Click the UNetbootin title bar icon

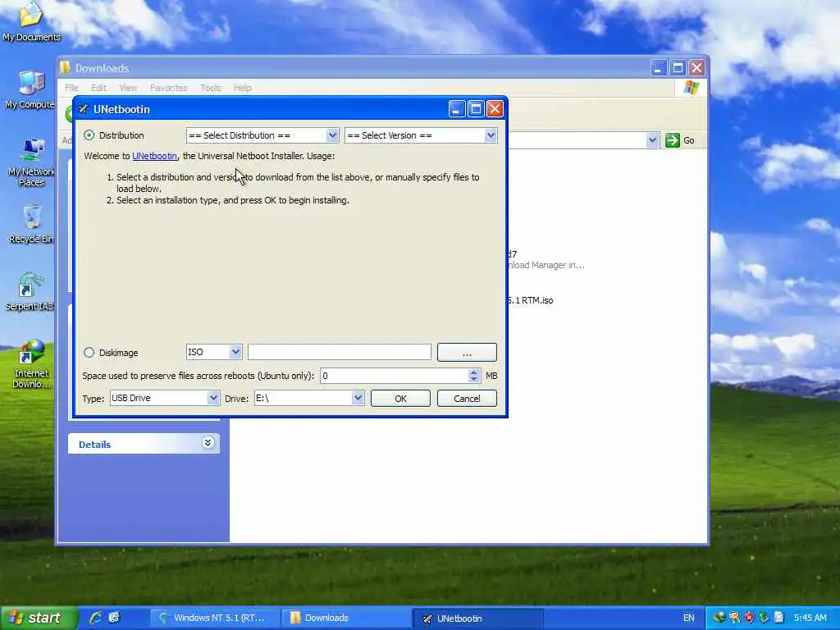[83, 109]
